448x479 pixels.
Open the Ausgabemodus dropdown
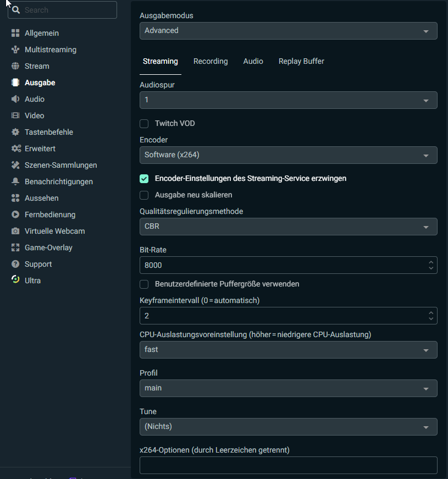click(288, 31)
